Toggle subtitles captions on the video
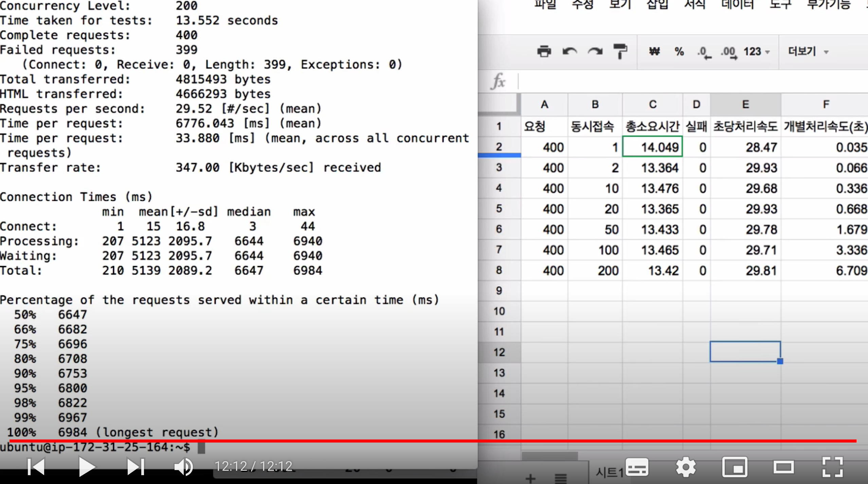Image resolution: width=868 pixels, height=484 pixels. [x=637, y=467]
